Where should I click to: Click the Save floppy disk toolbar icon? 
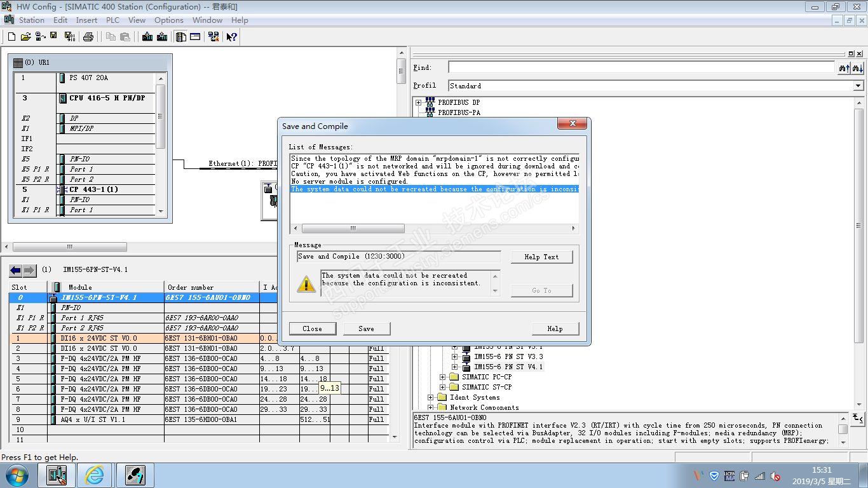pyautogui.click(x=53, y=36)
